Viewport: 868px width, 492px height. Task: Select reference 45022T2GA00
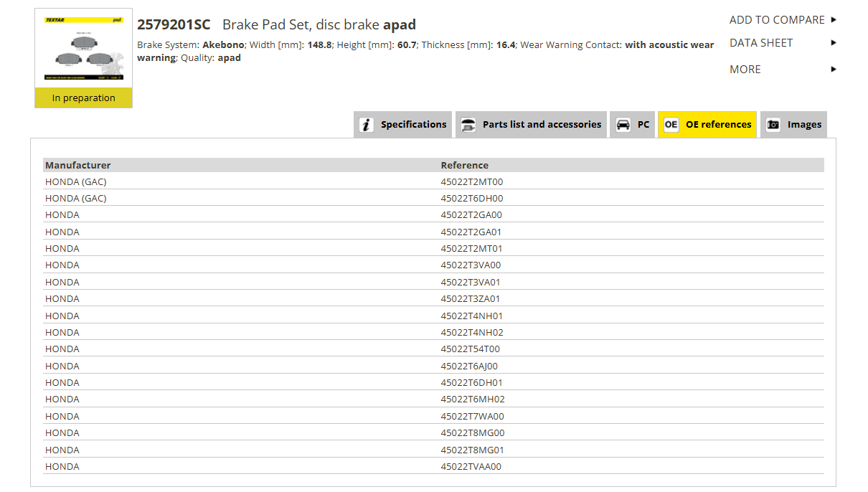pos(471,215)
